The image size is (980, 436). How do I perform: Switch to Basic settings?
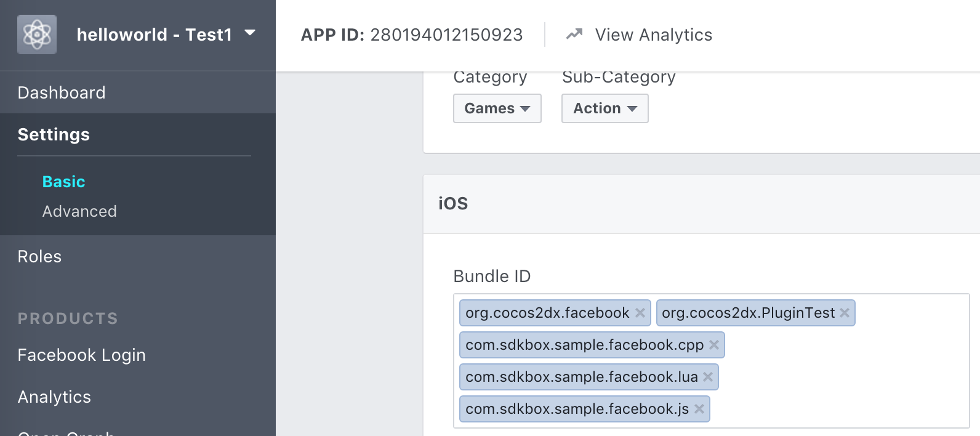[64, 182]
